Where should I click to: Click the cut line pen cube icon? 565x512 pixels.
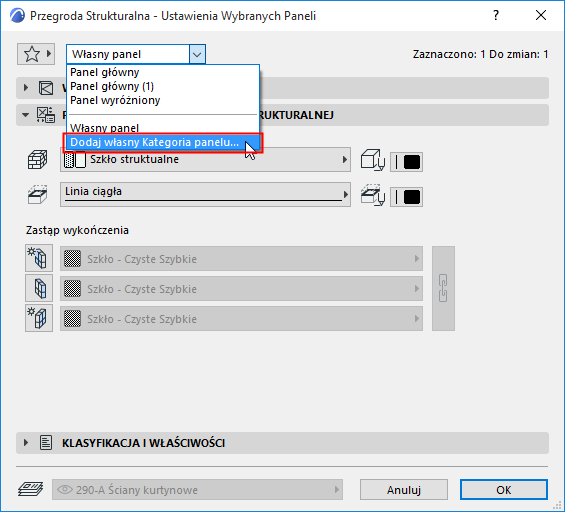tap(373, 160)
